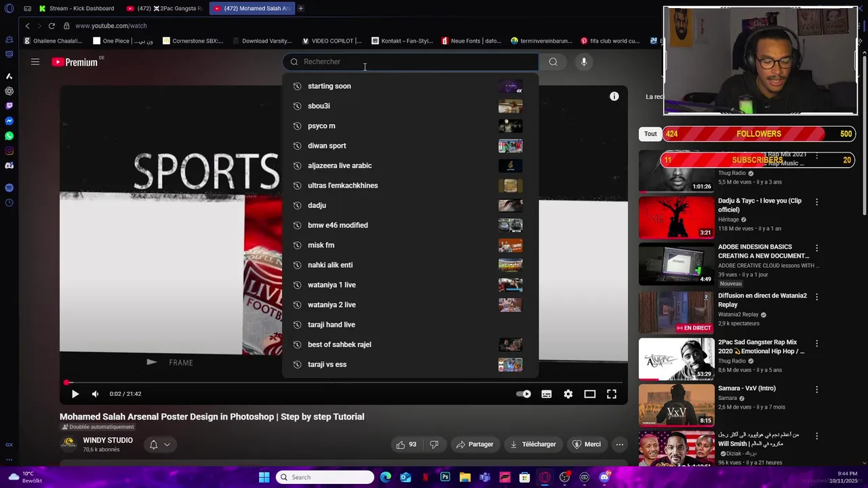Open options menu for Dadju & Tayc video
Image resolution: width=868 pixels, height=488 pixels.
pyautogui.click(x=816, y=202)
